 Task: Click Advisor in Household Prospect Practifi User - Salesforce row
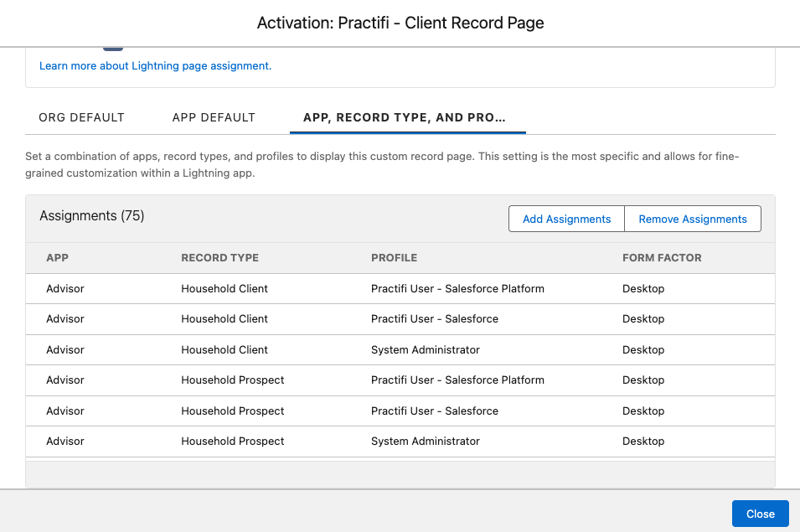click(65, 411)
